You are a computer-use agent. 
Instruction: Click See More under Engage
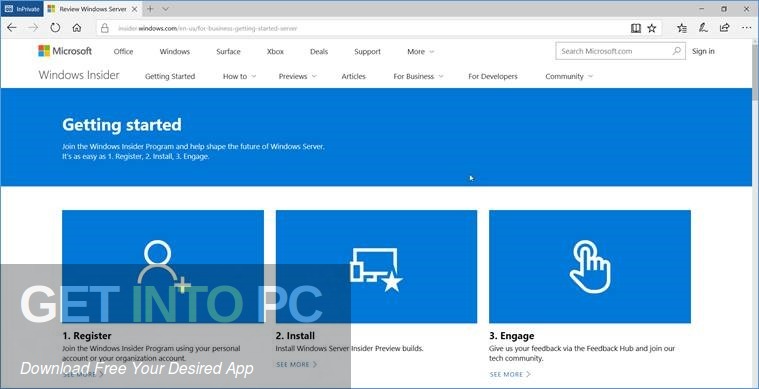click(510, 374)
